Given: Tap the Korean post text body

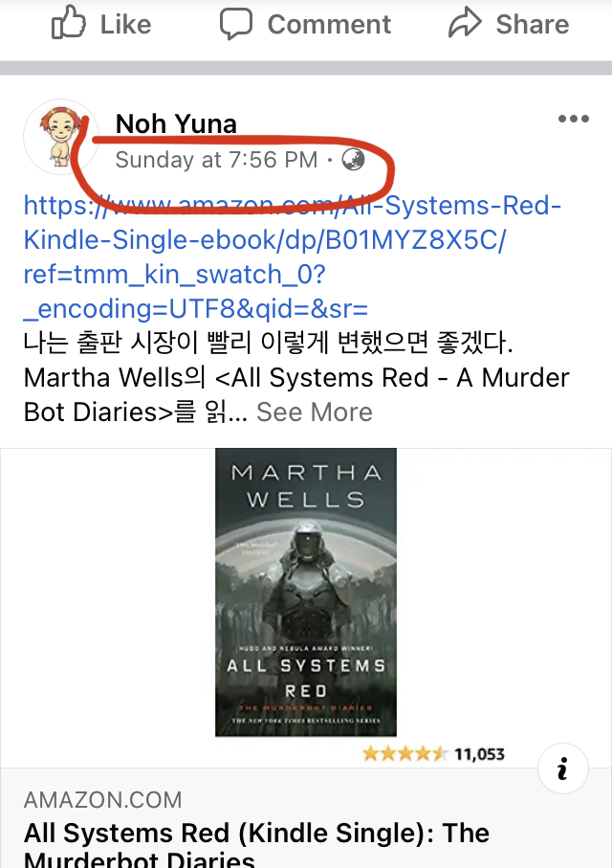Looking at the screenshot, I should (x=296, y=377).
